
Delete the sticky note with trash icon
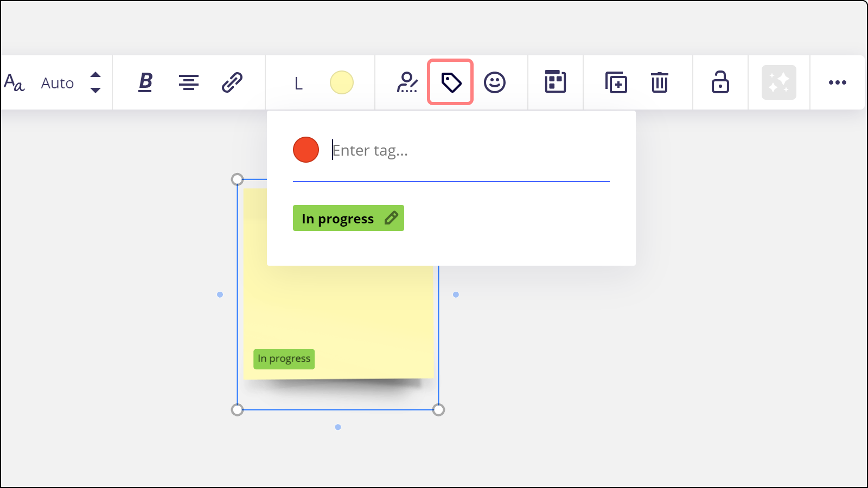click(x=660, y=82)
